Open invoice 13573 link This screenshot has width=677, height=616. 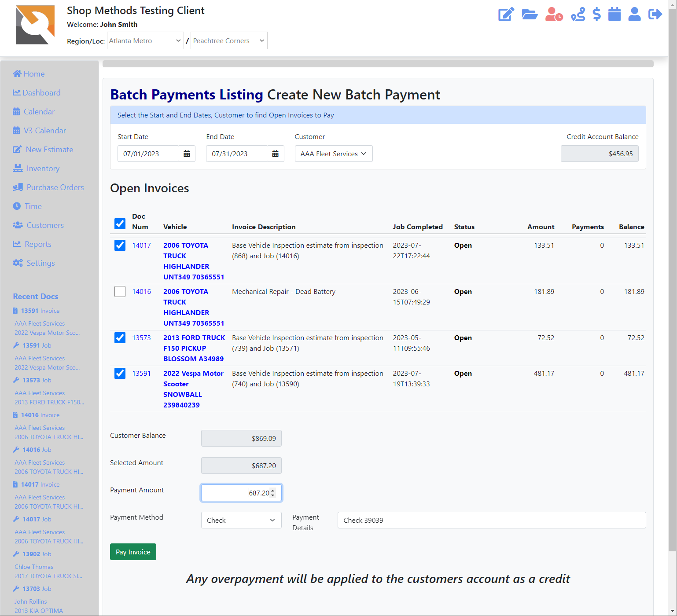141,337
